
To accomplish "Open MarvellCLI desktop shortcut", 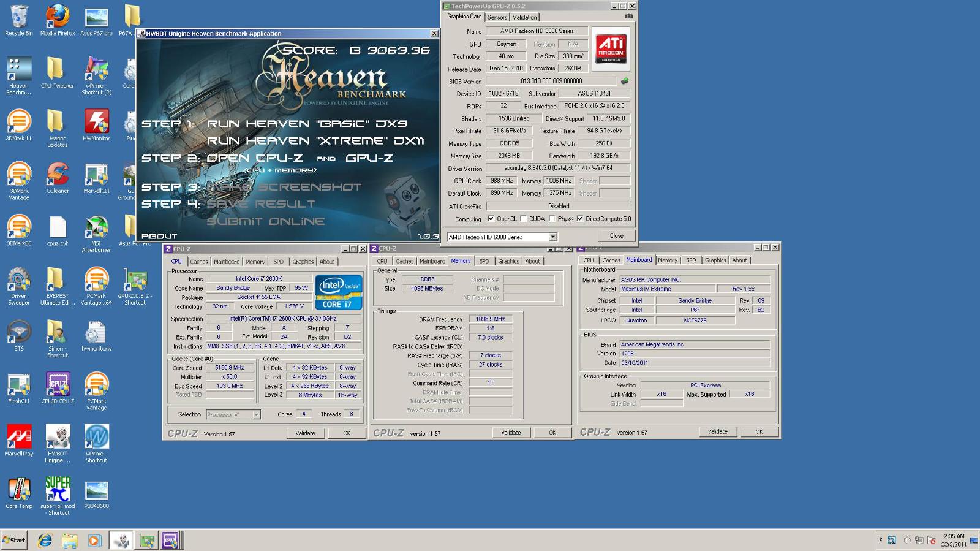I will coord(96,178).
